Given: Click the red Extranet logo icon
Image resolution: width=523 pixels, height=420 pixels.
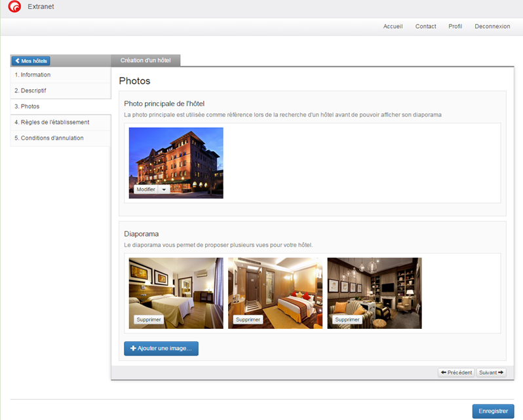Looking at the screenshot, I should click(14, 7).
